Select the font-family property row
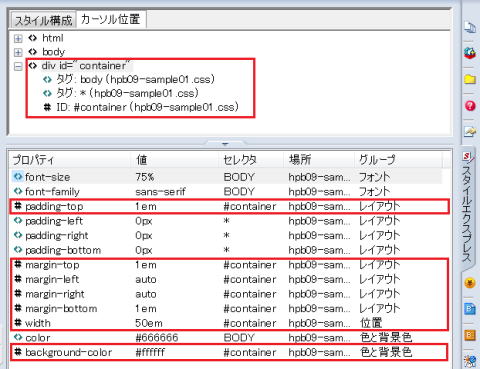This screenshot has height=369, width=480. (x=227, y=191)
